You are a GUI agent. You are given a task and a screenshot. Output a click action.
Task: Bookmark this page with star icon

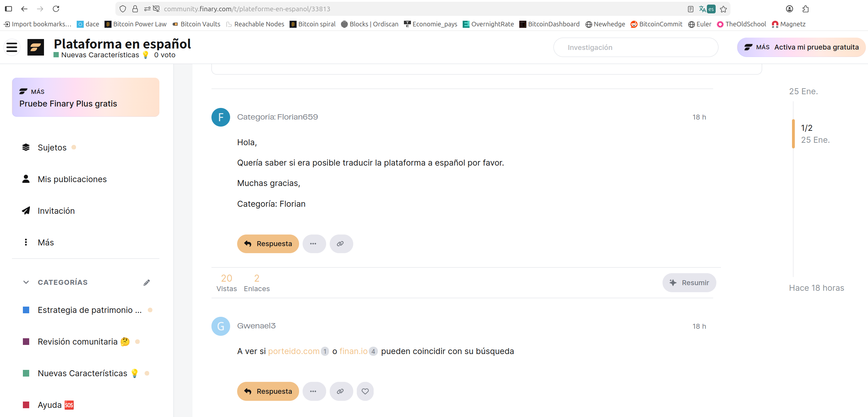pyautogui.click(x=723, y=9)
